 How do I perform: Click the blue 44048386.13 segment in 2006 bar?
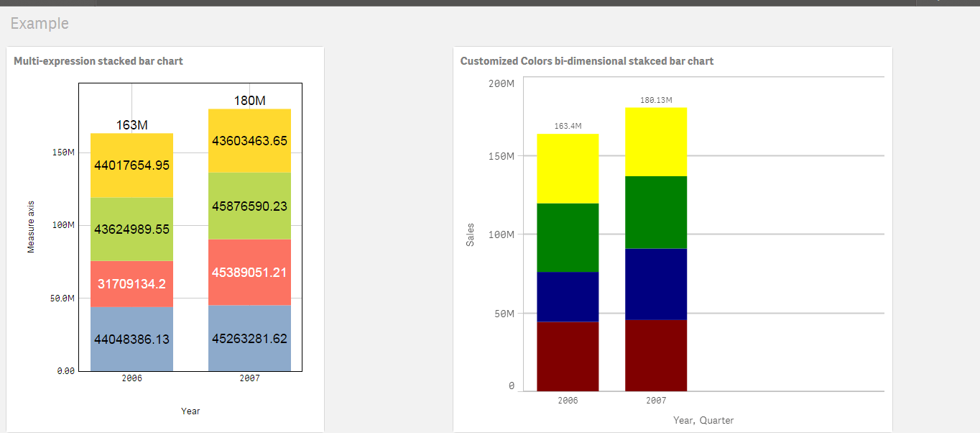click(131, 338)
